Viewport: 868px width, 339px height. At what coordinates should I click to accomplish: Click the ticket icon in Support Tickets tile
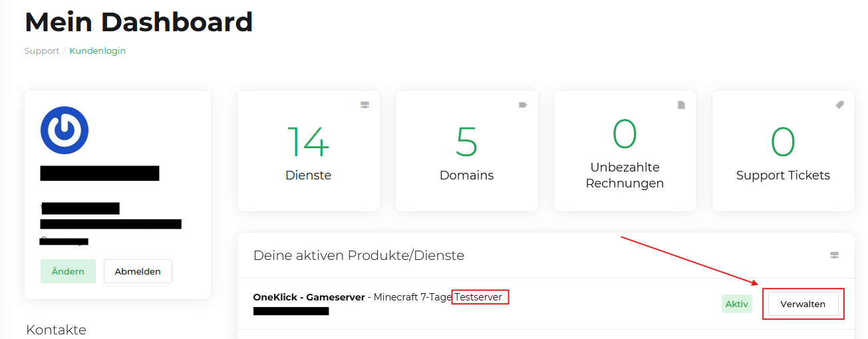click(x=839, y=105)
